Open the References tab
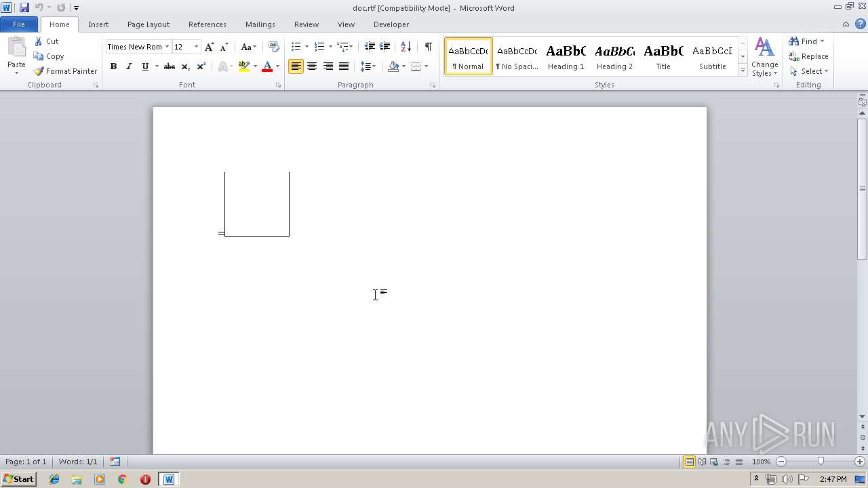 pyautogui.click(x=208, y=24)
